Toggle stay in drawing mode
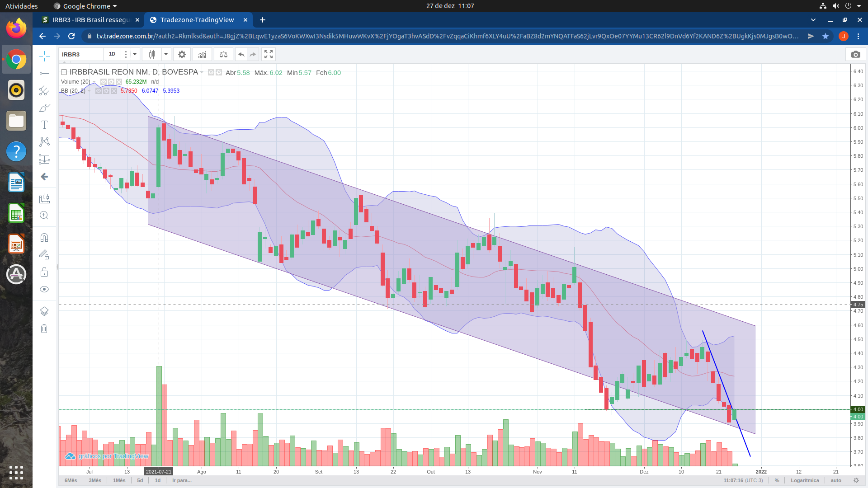The width and height of the screenshot is (868, 488). pos(44,255)
